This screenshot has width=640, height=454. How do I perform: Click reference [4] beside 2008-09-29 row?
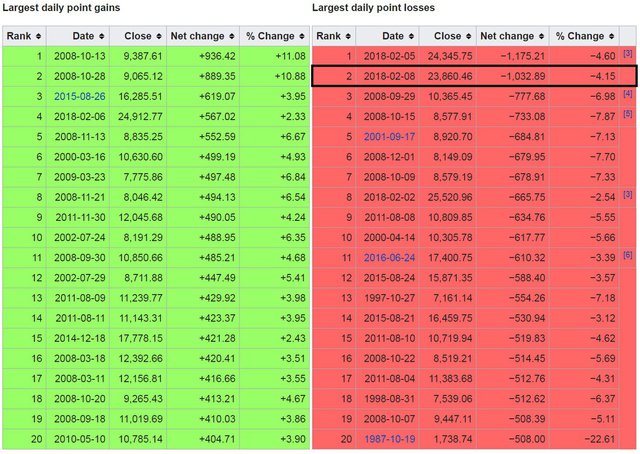(627, 93)
